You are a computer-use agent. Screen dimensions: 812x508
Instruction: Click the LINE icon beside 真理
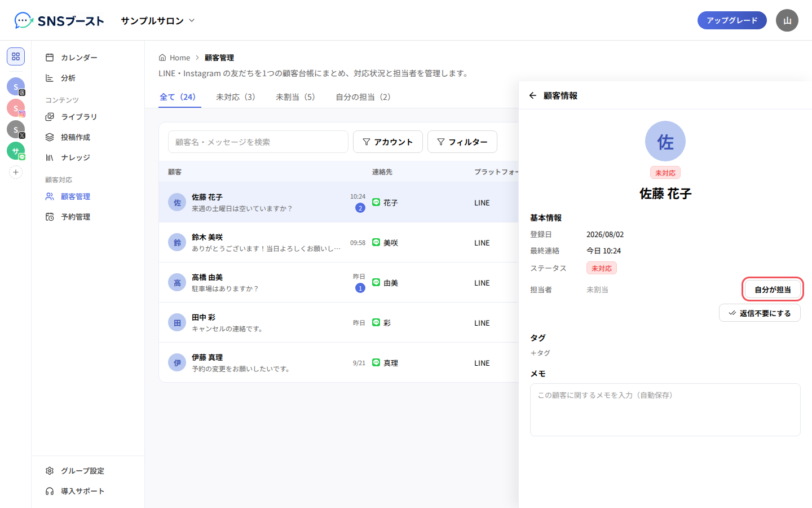(x=376, y=362)
